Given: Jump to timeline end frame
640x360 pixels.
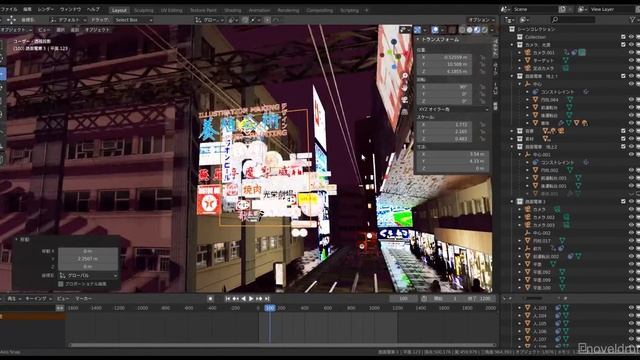Looking at the screenshot, I should point(267,299).
